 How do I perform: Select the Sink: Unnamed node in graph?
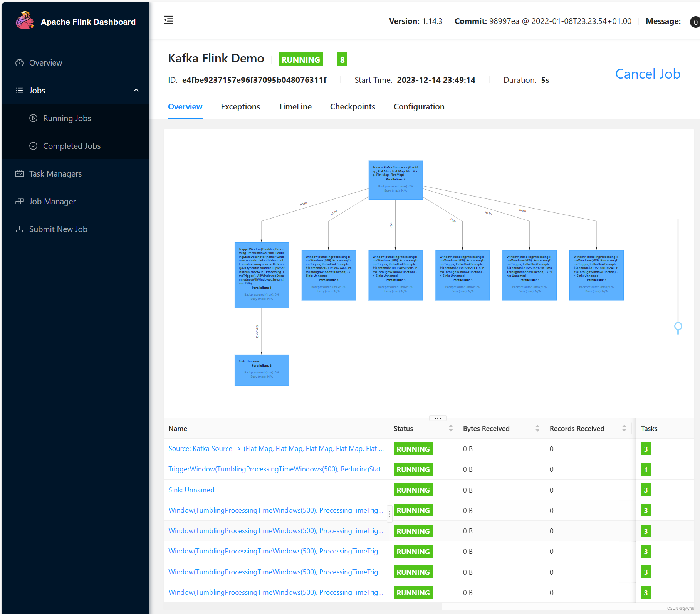click(x=262, y=370)
